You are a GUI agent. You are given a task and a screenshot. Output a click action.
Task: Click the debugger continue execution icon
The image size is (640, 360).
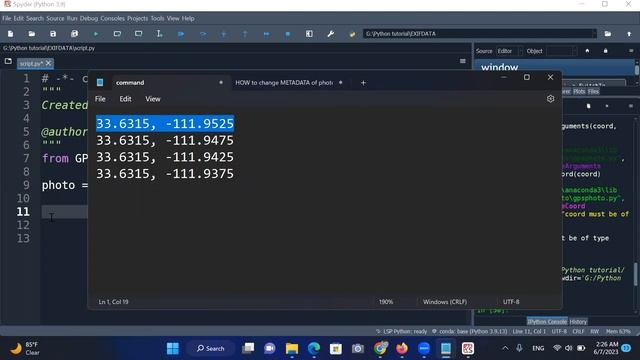266,34
